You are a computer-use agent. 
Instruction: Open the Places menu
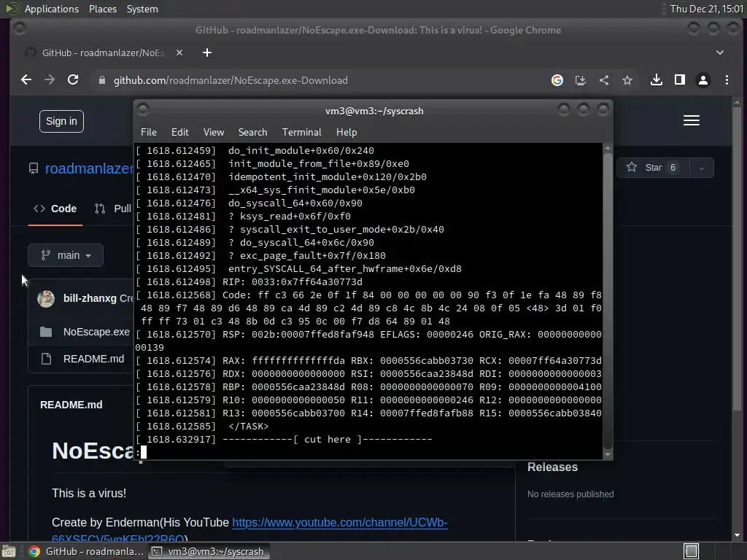102,9
